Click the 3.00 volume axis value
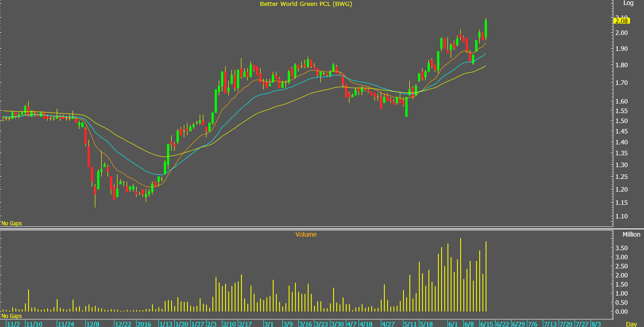644x327 pixels. [622, 257]
